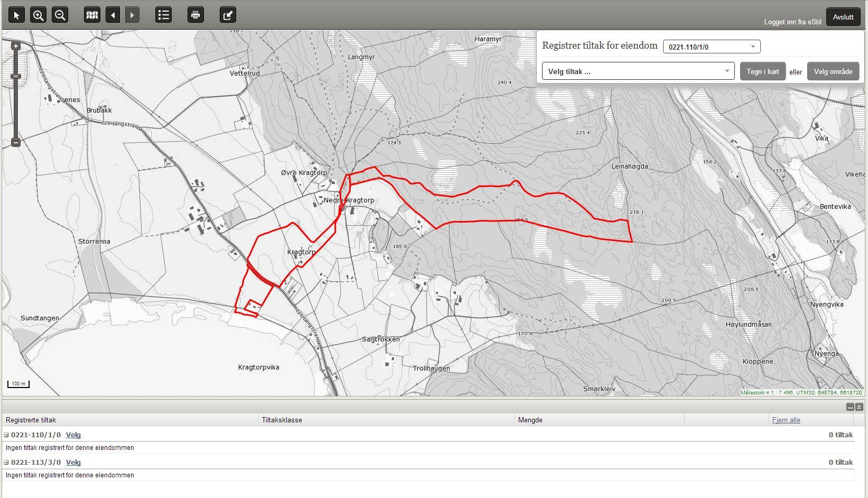Collapse the 0221-113/3/0 property row
This screenshot has width=868, height=498.
point(6,463)
